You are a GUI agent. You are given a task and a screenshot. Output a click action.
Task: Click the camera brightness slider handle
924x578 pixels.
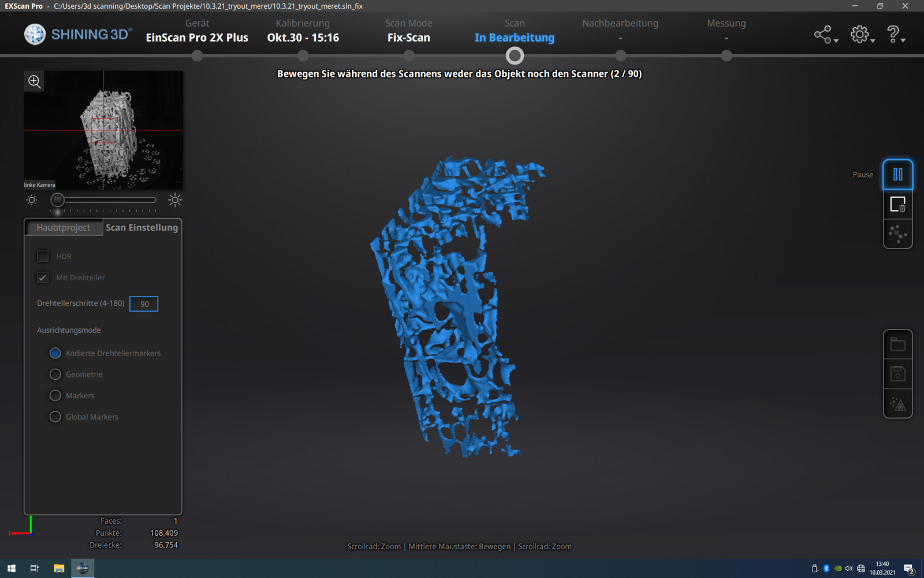coord(57,200)
